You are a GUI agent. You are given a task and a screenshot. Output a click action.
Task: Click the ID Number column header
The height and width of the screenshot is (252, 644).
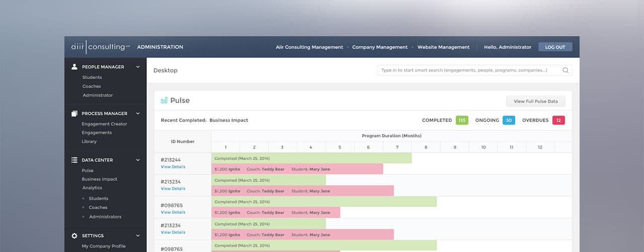point(183,142)
